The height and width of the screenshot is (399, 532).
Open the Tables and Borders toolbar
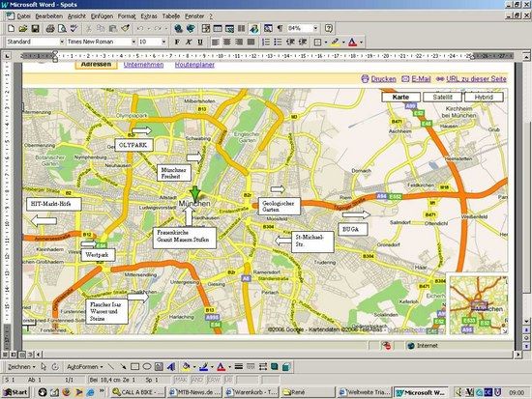206,28
